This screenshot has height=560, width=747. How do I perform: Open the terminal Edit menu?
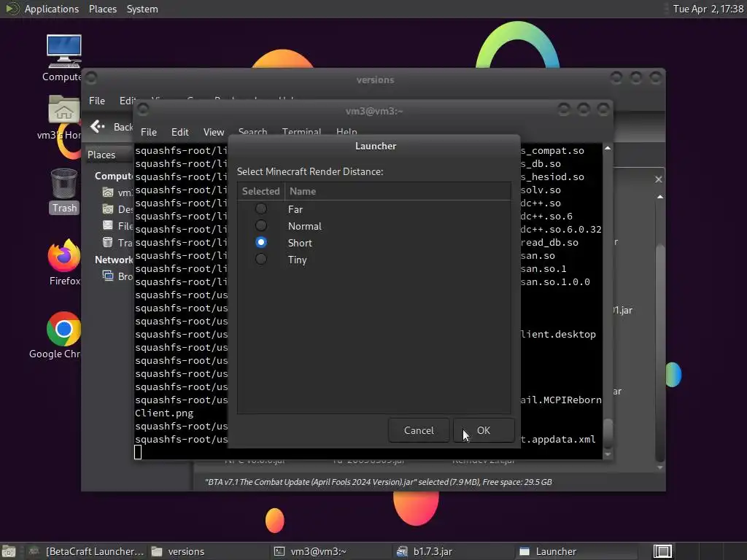tap(180, 132)
